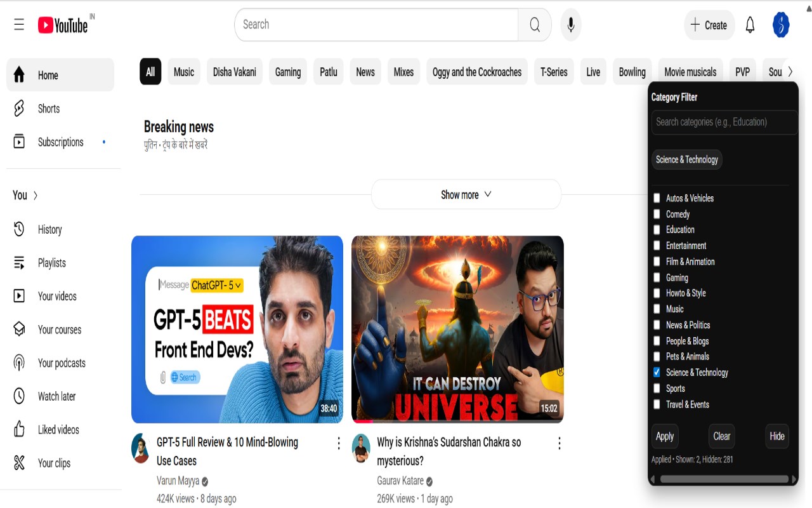Open Gaurav Katare channel link
Screen dimensions: 812x508
click(x=400, y=481)
